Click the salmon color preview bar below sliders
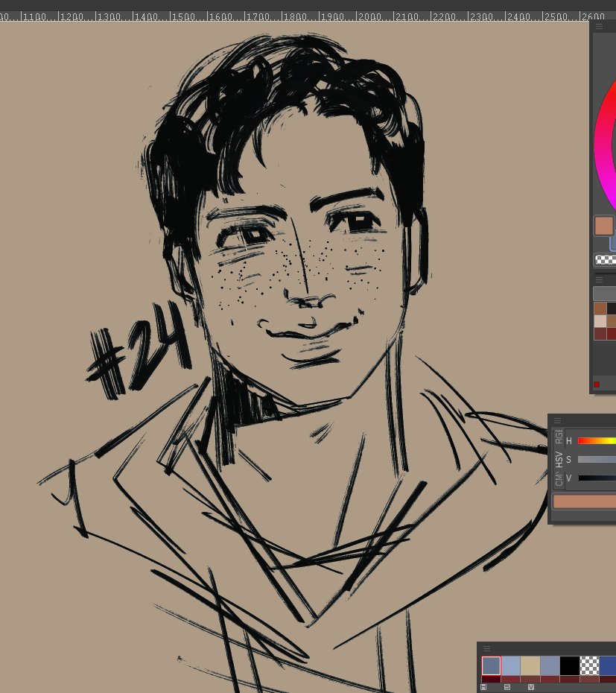The width and height of the screenshot is (616, 693). point(585,501)
